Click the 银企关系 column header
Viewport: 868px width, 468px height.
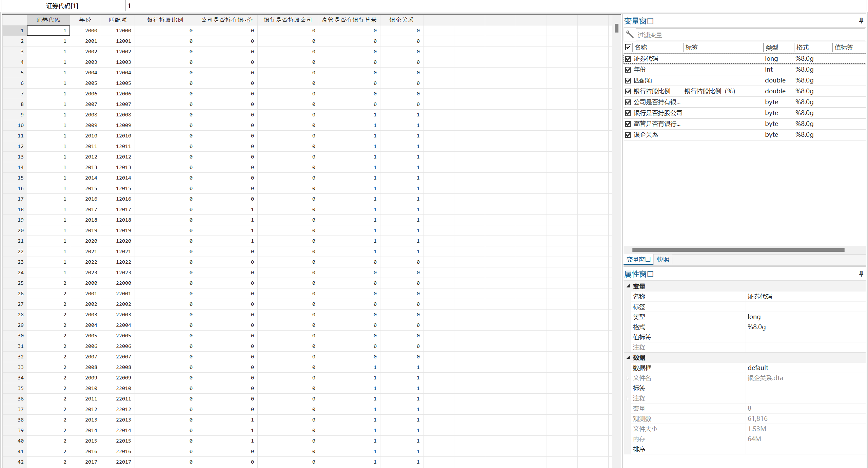401,20
